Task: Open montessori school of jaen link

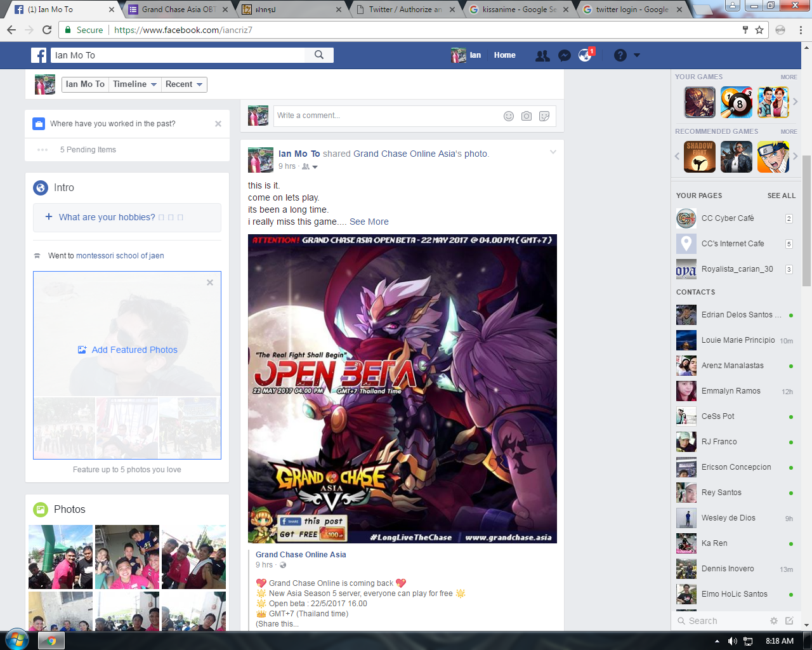Action: (x=120, y=256)
